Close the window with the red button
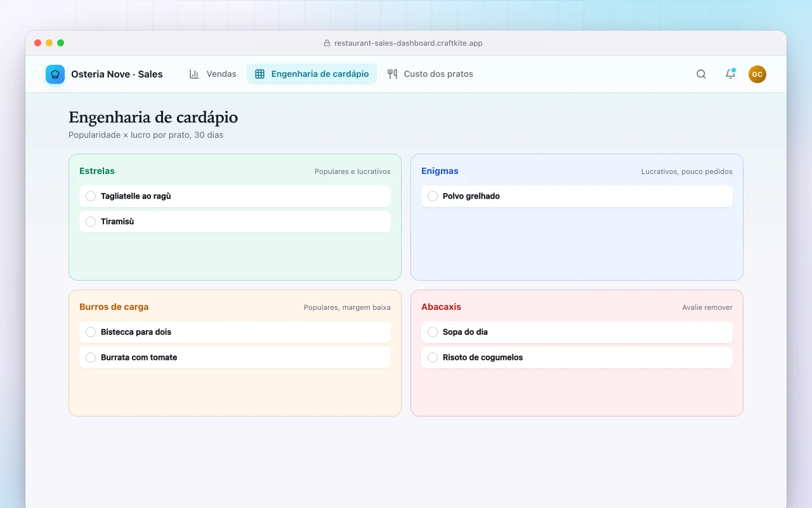812x508 pixels. [x=38, y=43]
